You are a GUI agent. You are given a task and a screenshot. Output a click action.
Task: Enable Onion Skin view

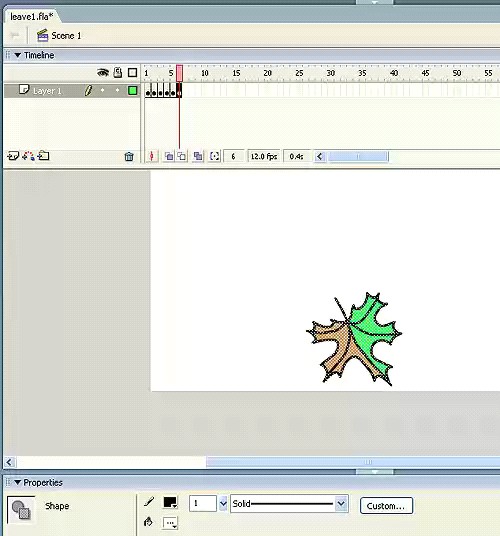tap(169, 157)
